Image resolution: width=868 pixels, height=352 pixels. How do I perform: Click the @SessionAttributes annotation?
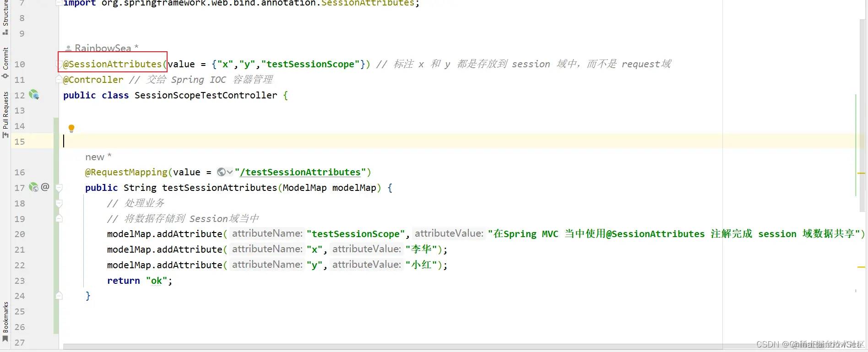(112, 64)
